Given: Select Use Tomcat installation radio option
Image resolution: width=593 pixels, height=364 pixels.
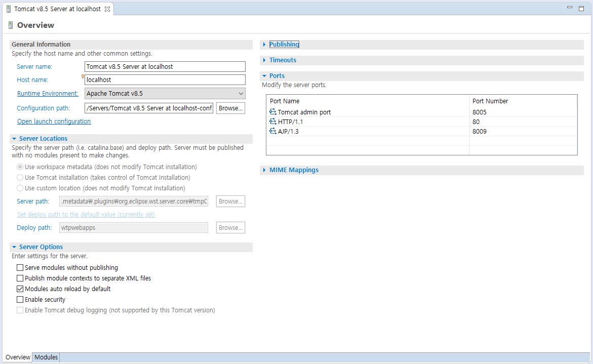Looking at the screenshot, I should (20, 177).
